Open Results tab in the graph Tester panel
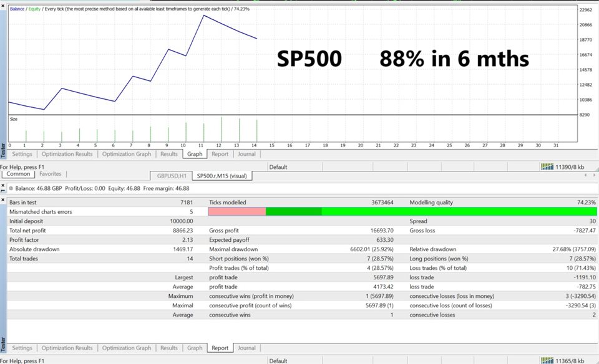Image resolution: width=599 pixels, height=364 pixels. click(x=169, y=154)
